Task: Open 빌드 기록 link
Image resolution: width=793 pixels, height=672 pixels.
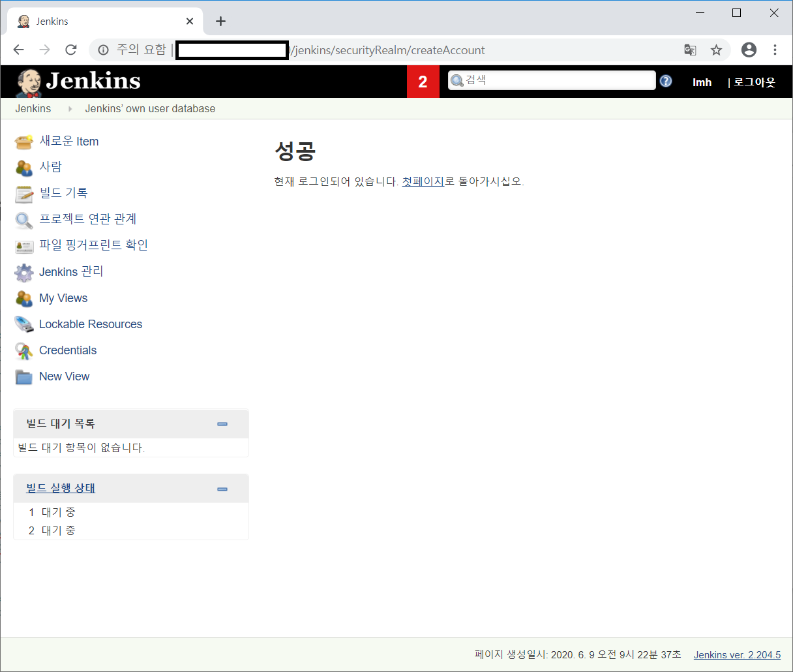Action: pos(63,193)
